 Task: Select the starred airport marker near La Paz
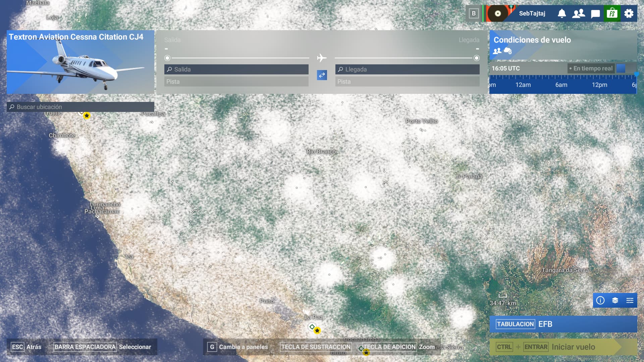[x=317, y=330]
